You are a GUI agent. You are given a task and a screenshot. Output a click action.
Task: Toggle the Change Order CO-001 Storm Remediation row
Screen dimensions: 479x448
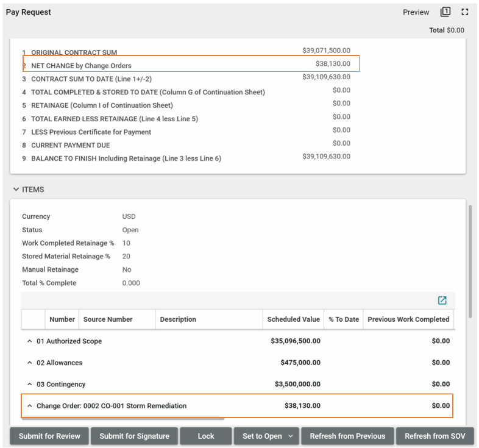click(30, 406)
